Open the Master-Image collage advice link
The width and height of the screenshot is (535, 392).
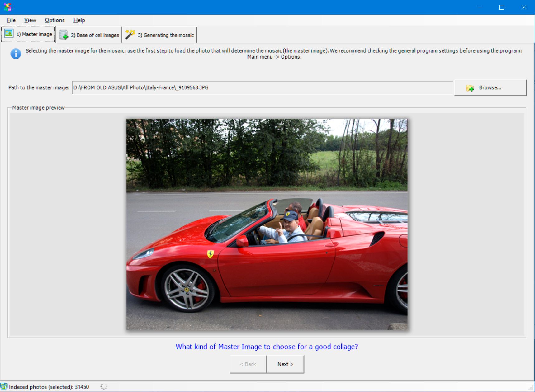[267, 347]
